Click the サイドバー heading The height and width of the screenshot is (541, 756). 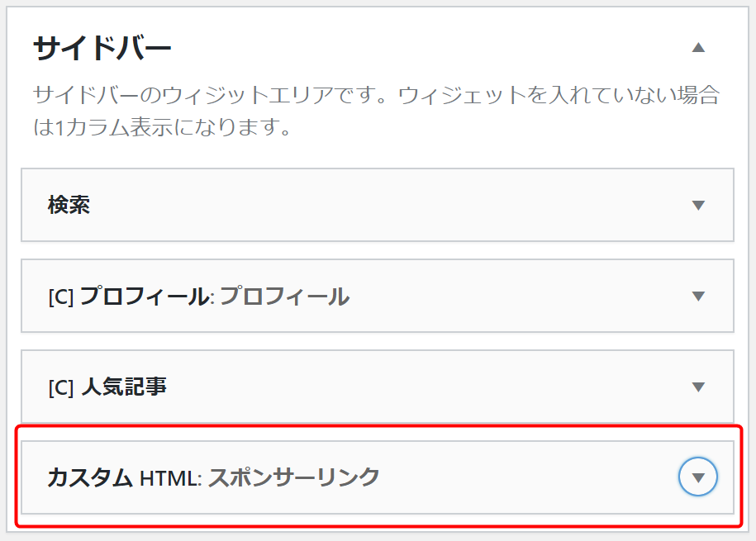[x=102, y=48]
